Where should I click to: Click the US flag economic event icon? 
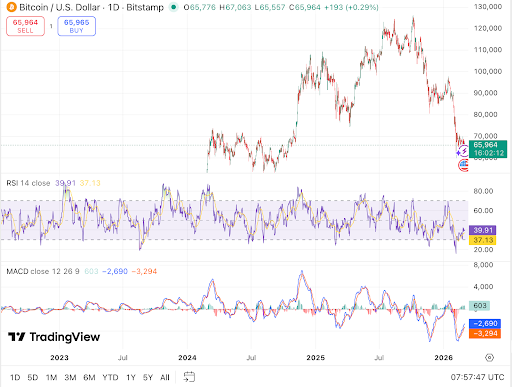(464, 165)
